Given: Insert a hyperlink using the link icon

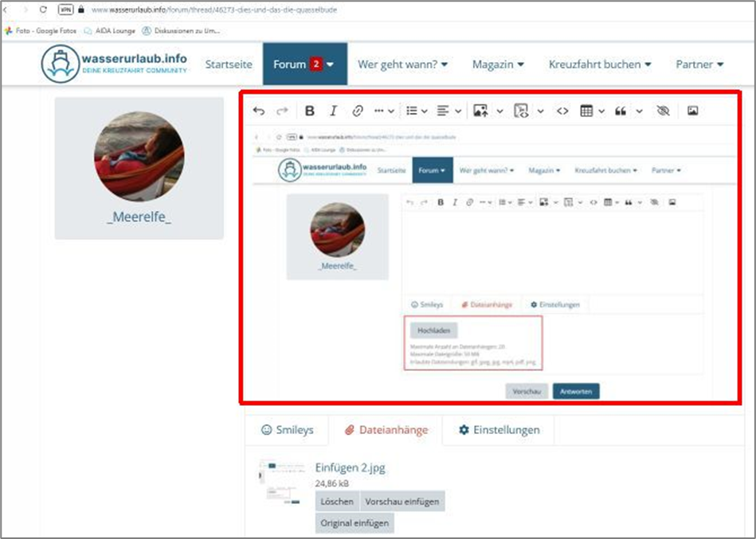Looking at the screenshot, I should tap(358, 111).
